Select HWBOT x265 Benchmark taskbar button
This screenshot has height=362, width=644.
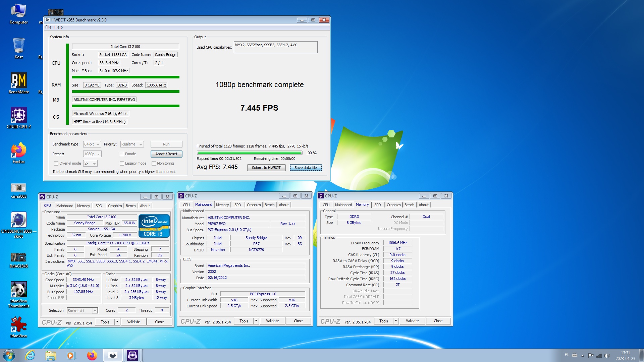pos(113,355)
